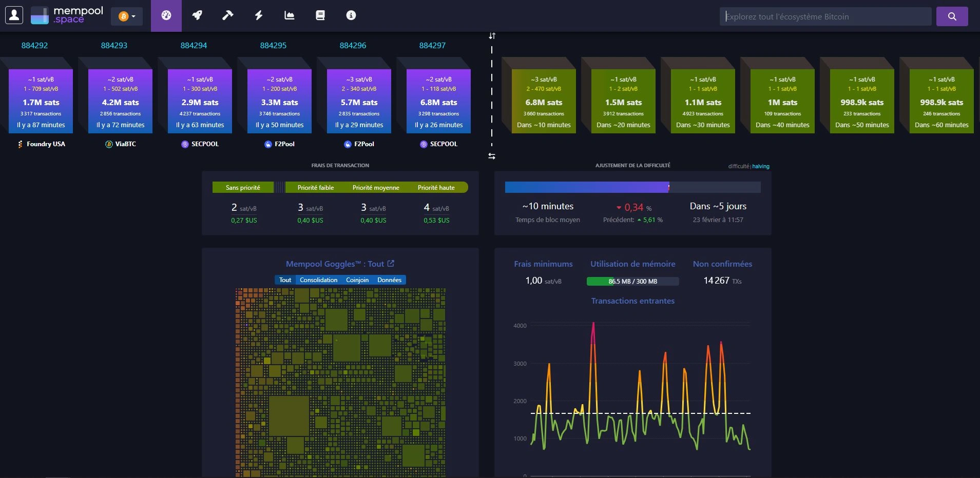Open pending block arriving in ~10 minutes
This screenshot has width=980, height=478.
point(544,102)
